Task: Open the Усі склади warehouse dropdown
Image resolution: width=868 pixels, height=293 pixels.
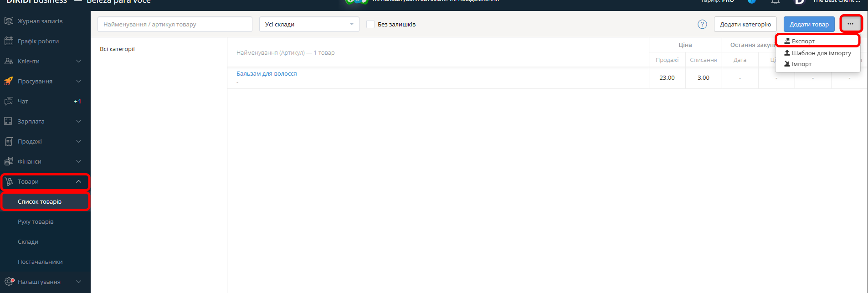Action: 309,24
